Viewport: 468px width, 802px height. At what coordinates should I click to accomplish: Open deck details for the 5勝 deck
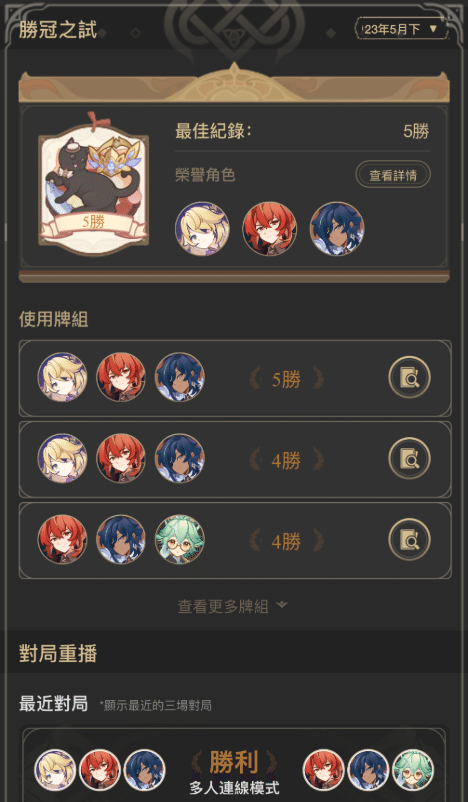point(409,377)
